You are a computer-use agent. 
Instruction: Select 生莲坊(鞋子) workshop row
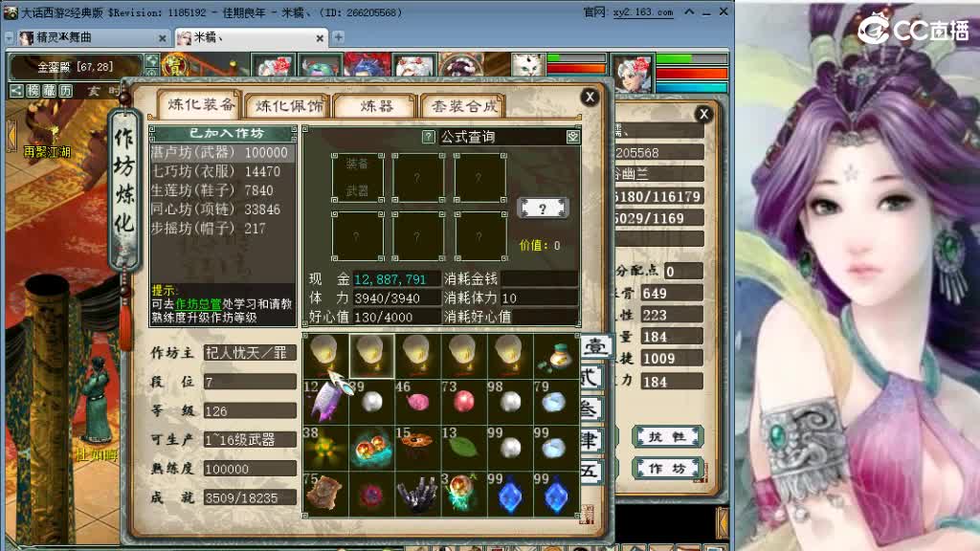[222, 190]
